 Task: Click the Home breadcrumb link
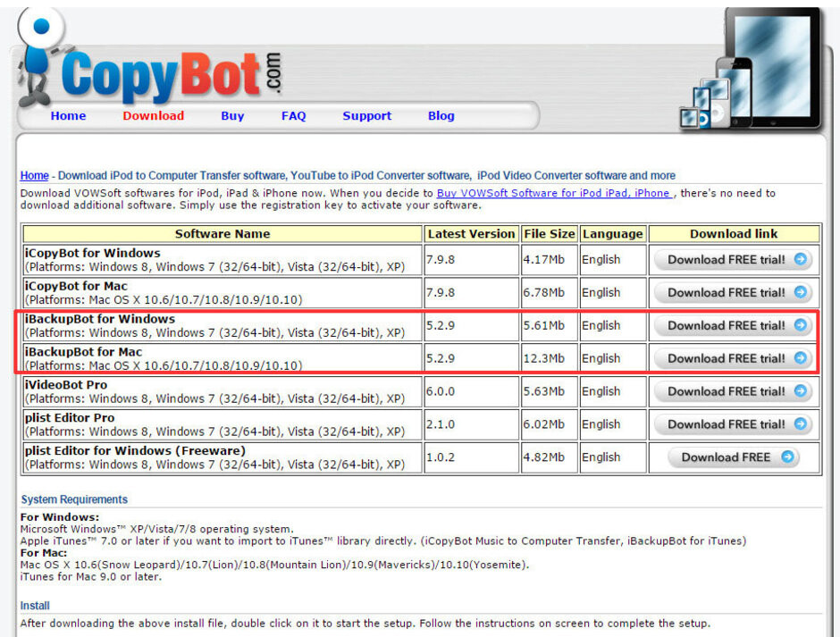click(34, 176)
